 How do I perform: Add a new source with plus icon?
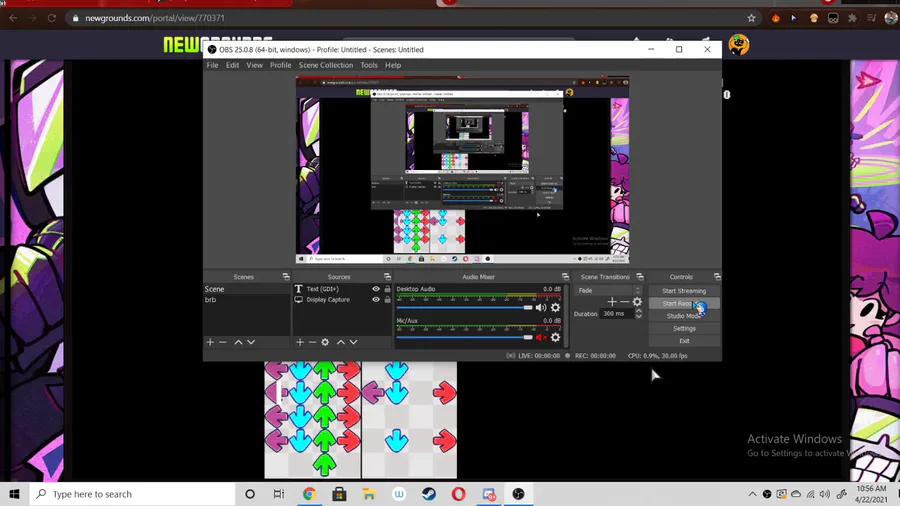pos(300,342)
